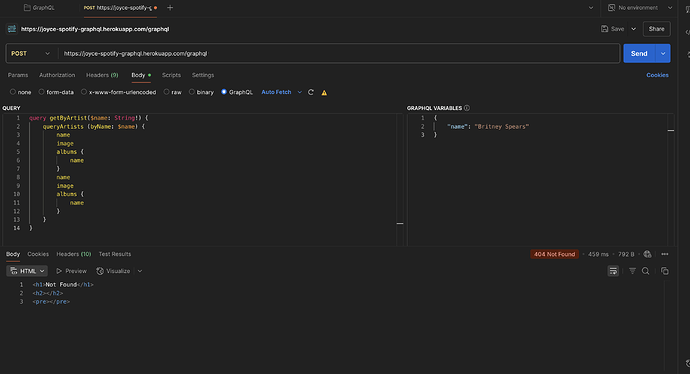Search the response body with the magnifier icon

pos(646,271)
